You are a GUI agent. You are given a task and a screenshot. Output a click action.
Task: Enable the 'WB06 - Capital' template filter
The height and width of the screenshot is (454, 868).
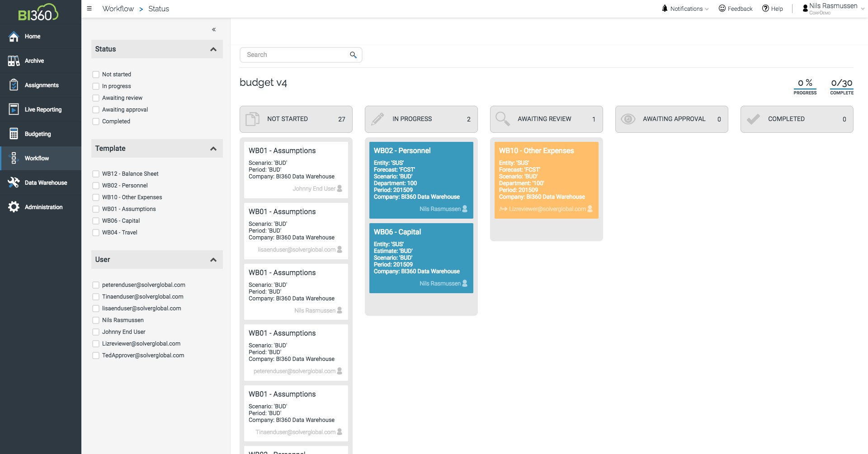point(96,221)
